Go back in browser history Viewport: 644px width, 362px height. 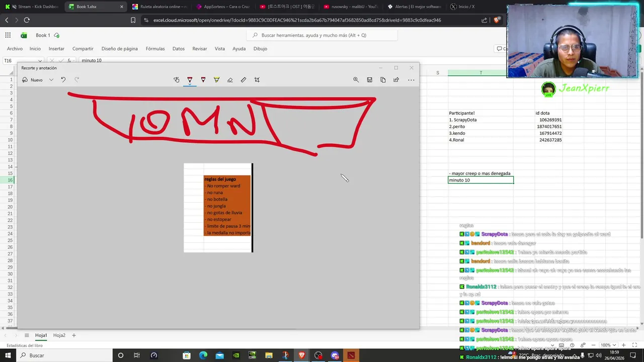coord(7,20)
